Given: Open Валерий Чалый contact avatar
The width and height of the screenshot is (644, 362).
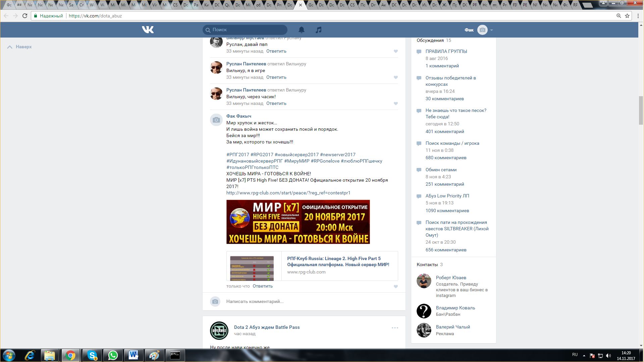Looking at the screenshot, I should click(424, 330).
